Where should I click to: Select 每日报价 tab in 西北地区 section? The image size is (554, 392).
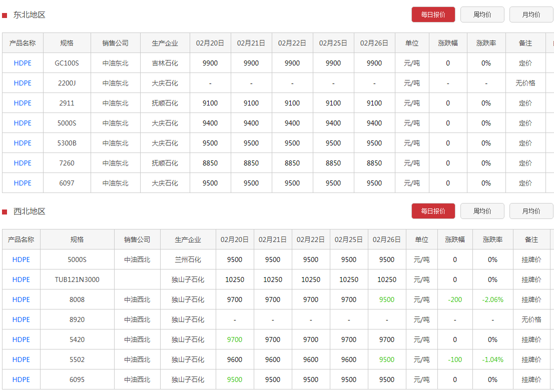pyautogui.click(x=433, y=211)
